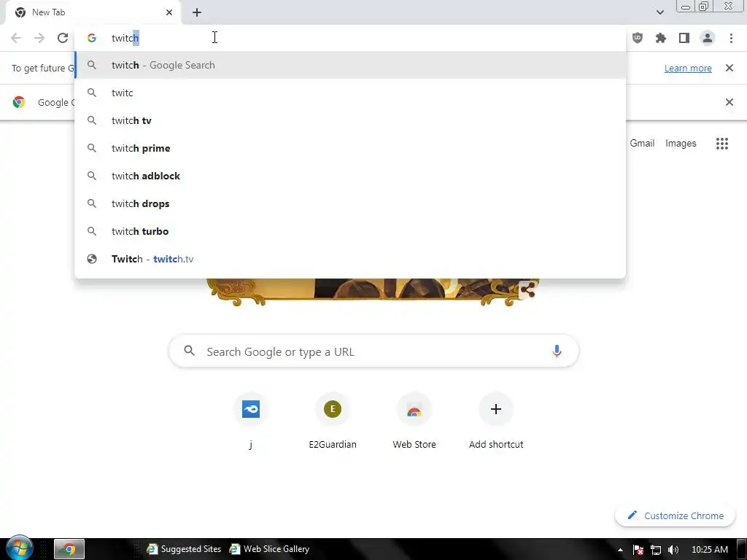747x560 pixels.
Task: Dismiss the Google Chrome infobar
Action: [x=729, y=102]
